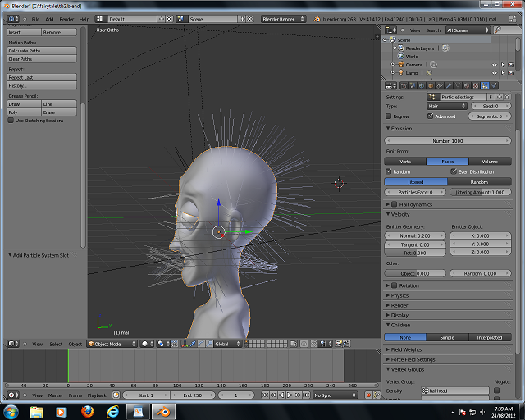Click the Calculate Paths button
Image resolution: width=525 pixels, height=420 pixels.
[x=42, y=51]
